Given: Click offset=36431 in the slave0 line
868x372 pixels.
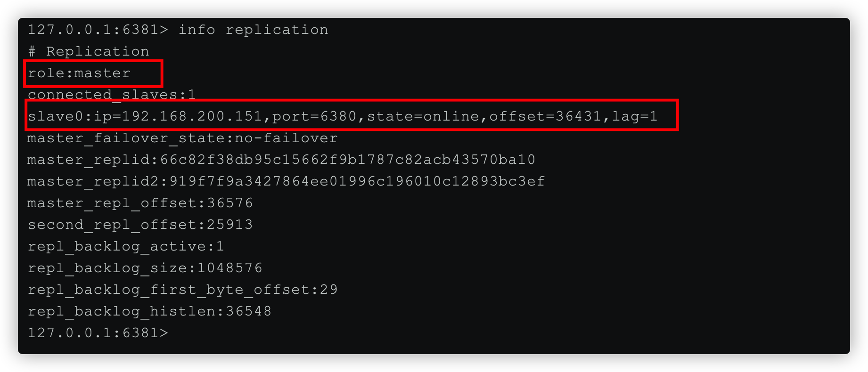Looking at the screenshot, I should (x=545, y=116).
